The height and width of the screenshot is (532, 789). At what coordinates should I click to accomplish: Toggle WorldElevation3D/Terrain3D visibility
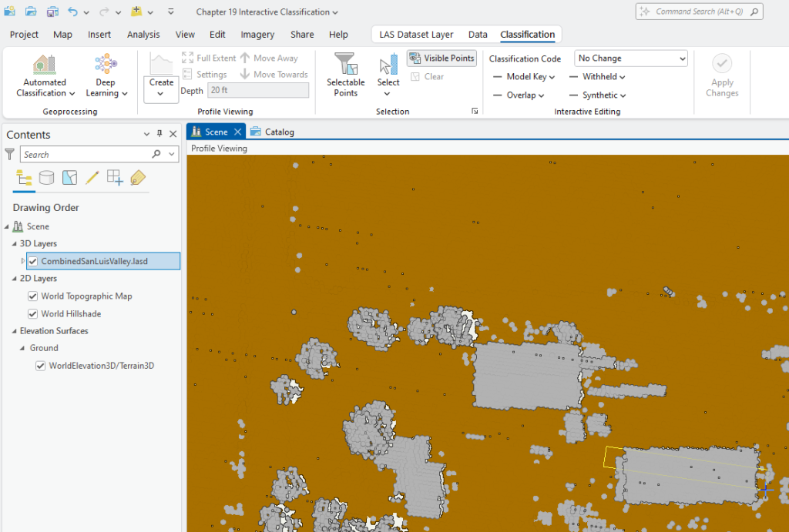tap(41, 365)
